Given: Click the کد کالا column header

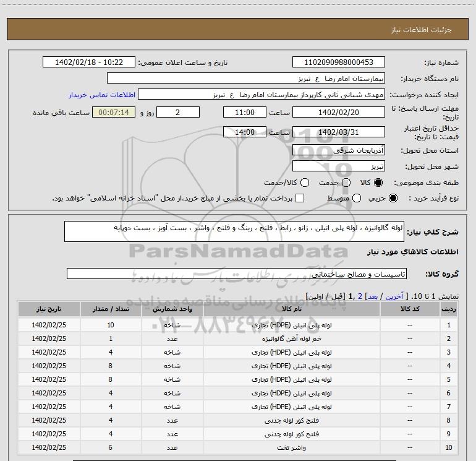Looking at the screenshot, I should coord(410,309).
